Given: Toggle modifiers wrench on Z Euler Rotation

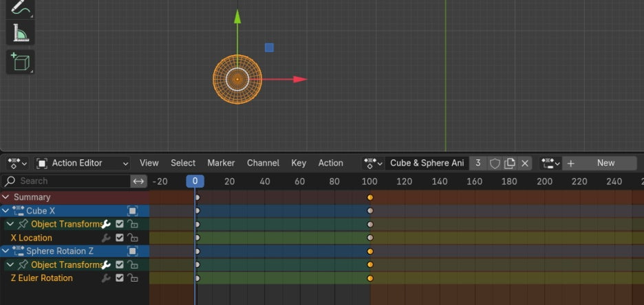Looking at the screenshot, I should 106,278.
